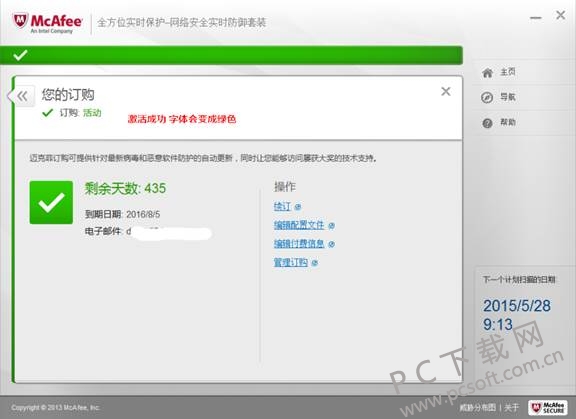
Task: Click external icon beside 编辑配置文件
Action: coord(331,225)
